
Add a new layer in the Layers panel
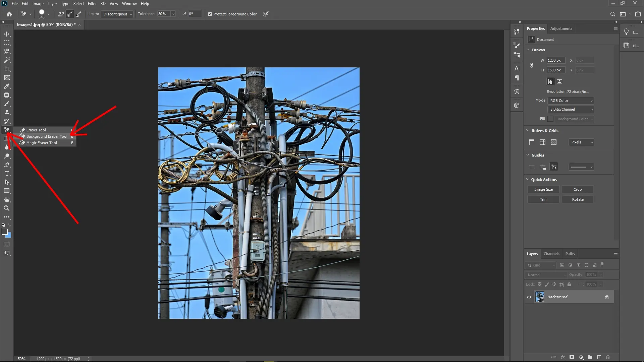(x=599, y=357)
